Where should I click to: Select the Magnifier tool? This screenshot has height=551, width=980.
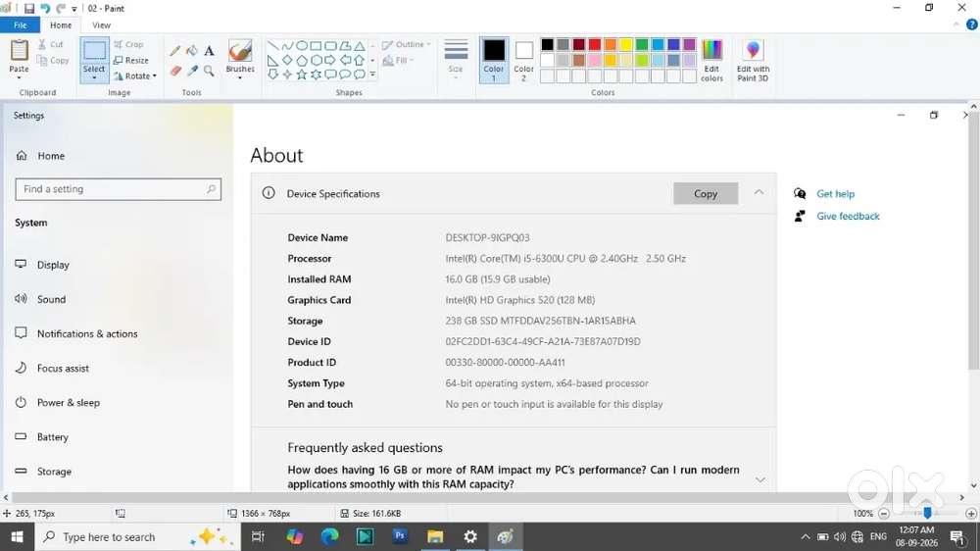(209, 71)
